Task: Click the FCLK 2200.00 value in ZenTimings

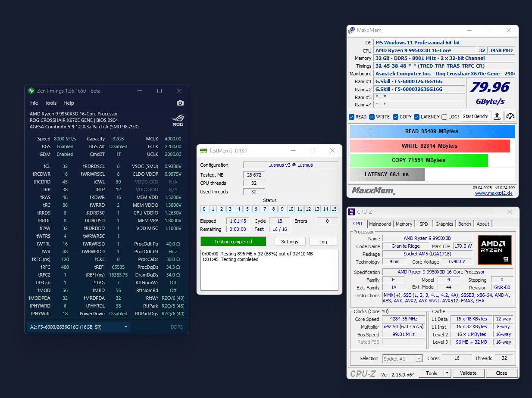Action: pyautogui.click(x=173, y=146)
